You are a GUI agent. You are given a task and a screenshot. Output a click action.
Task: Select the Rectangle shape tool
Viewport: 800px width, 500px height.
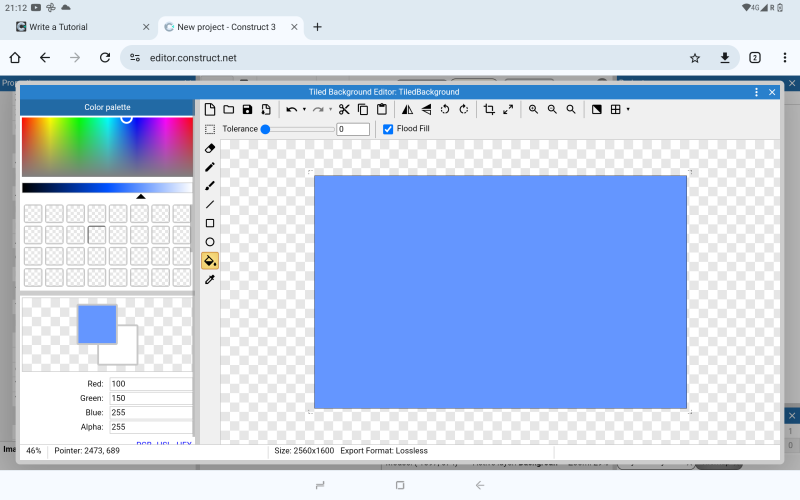coord(210,223)
